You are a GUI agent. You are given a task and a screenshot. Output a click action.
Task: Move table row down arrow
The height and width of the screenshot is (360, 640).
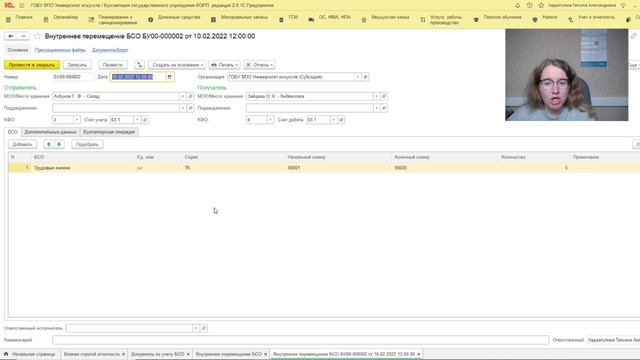point(59,144)
